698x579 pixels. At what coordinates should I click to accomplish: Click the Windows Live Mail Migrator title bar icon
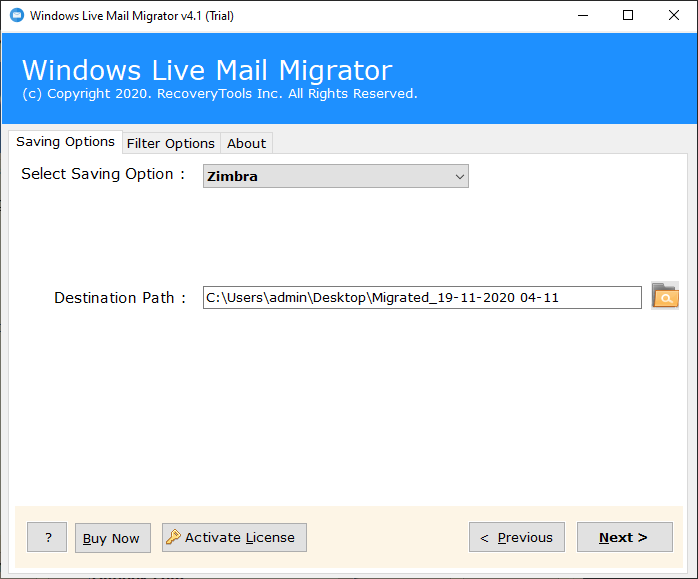(16, 16)
